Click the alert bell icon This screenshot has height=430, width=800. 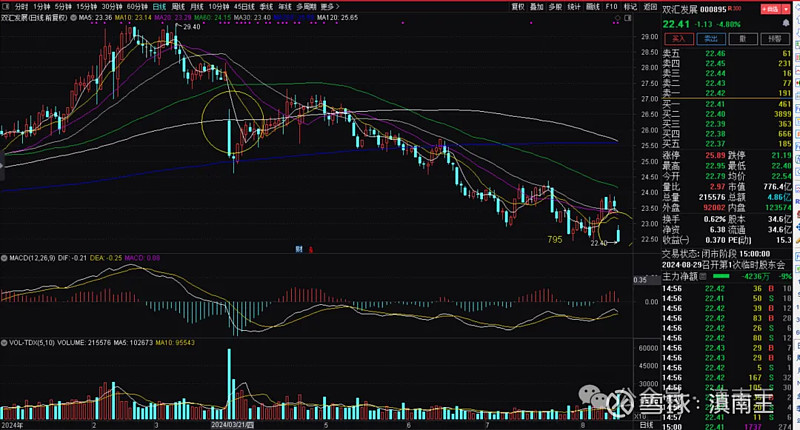coord(786,23)
